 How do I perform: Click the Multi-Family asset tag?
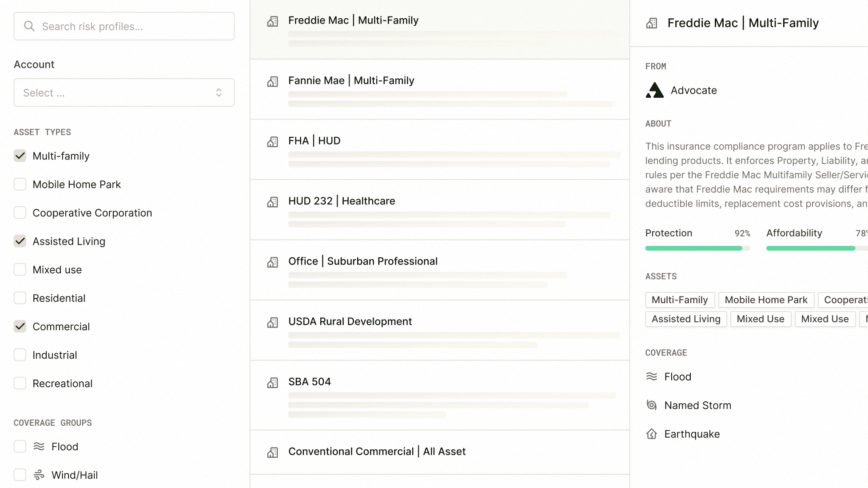coord(680,300)
